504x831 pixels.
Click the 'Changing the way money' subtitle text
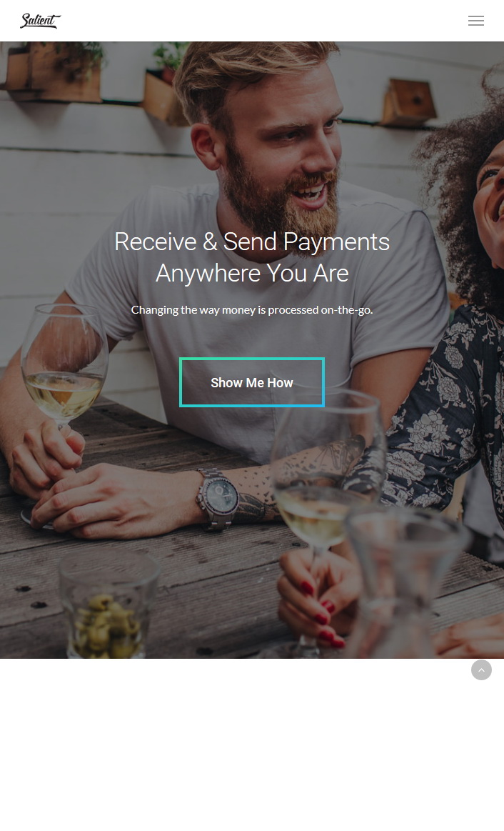click(x=252, y=310)
